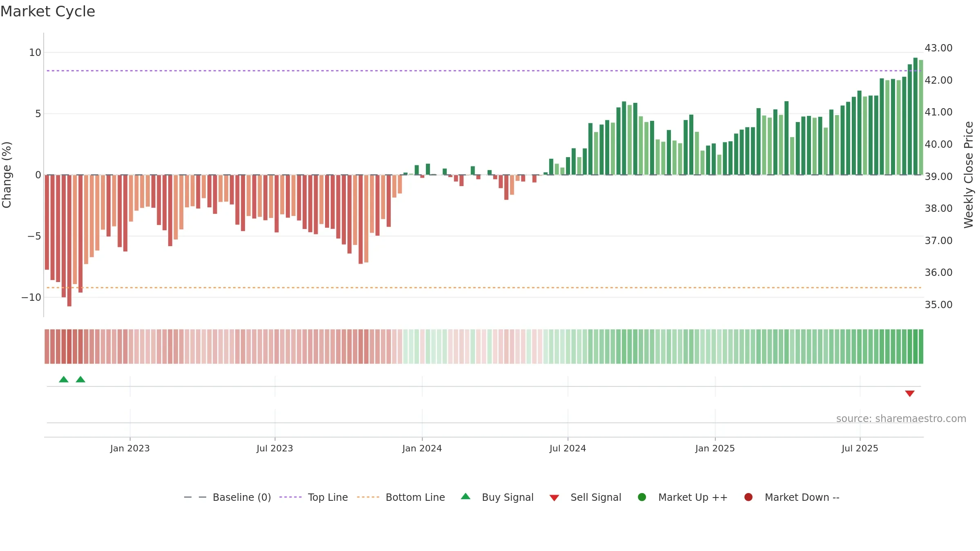This screenshot has height=551, width=980.
Task: Click the Jul 2023 x-axis label
Action: click(275, 448)
